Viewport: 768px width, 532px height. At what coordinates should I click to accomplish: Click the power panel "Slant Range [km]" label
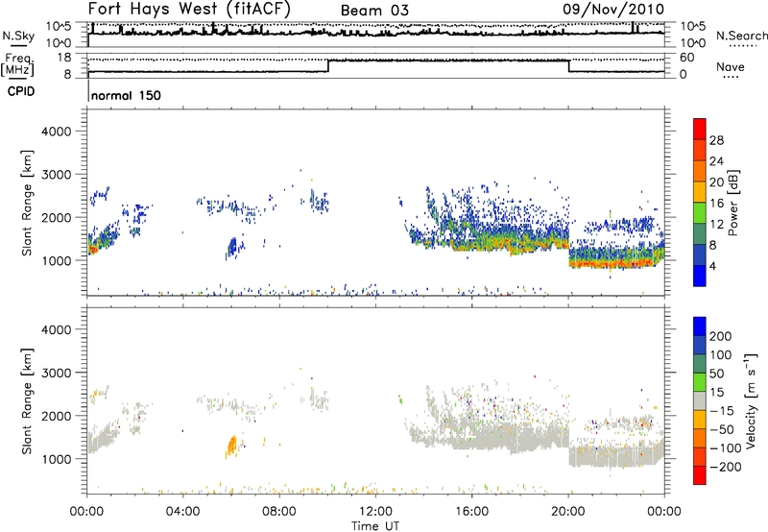coord(27,203)
